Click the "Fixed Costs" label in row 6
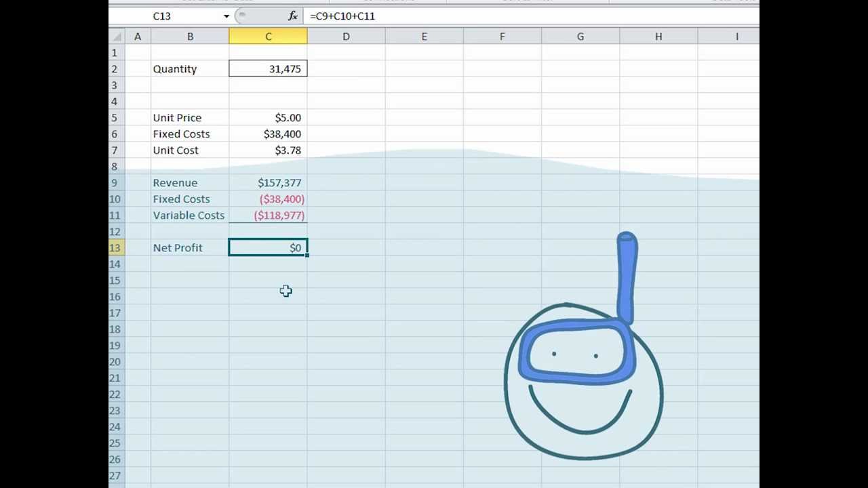The height and width of the screenshot is (488, 868). pos(190,134)
